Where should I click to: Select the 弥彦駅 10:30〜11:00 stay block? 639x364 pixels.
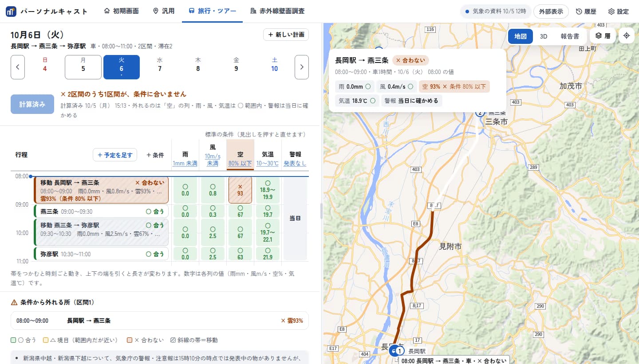click(101, 254)
